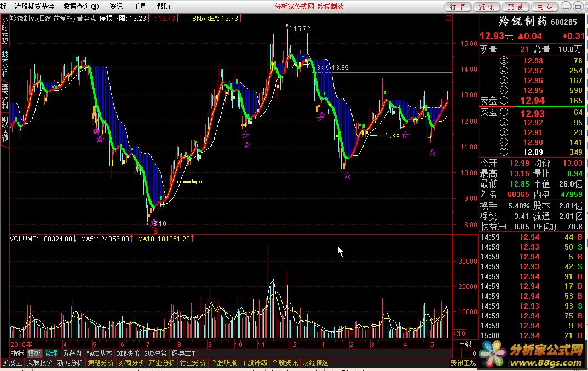This screenshot has height=371, width=588.
Task: Zoom out chart with the - button
Action: (x=466, y=353)
